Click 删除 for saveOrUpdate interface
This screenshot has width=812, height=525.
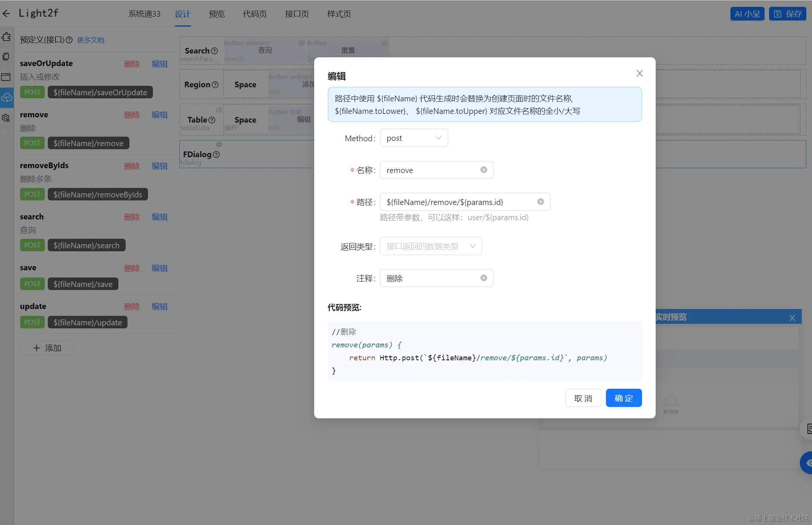click(x=132, y=64)
